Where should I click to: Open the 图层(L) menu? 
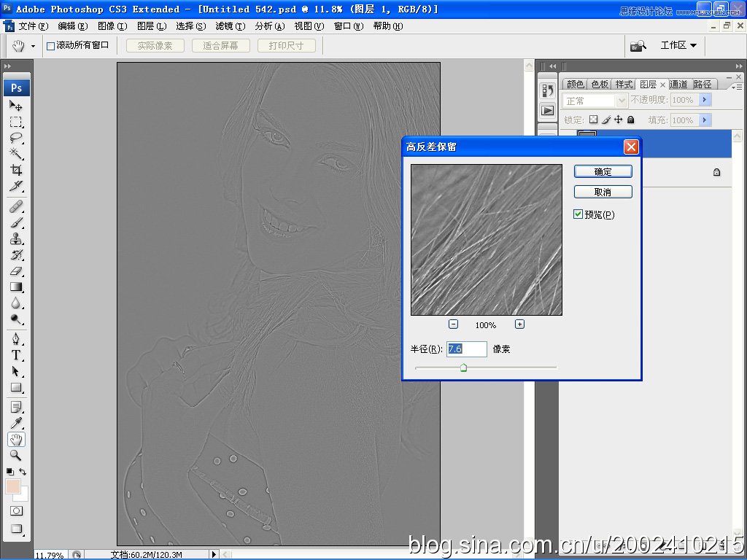pyautogui.click(x=152, y=26)
